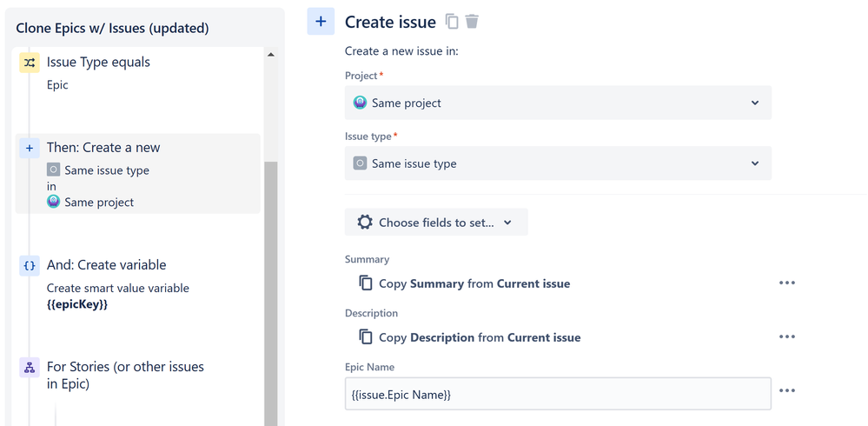This screenshot has width=868, height=426.
Task: Select the And: Create variable step
Action: (107, 265)
